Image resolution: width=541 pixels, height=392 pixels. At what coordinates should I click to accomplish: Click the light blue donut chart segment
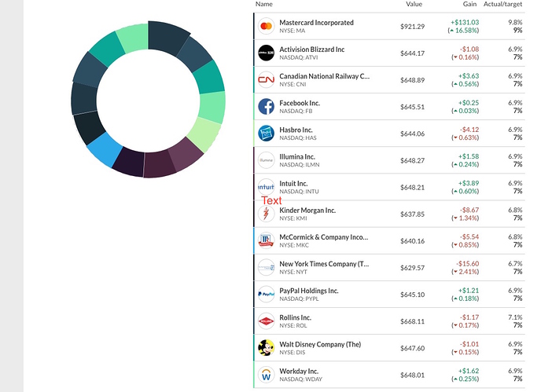tap(105, 149)
